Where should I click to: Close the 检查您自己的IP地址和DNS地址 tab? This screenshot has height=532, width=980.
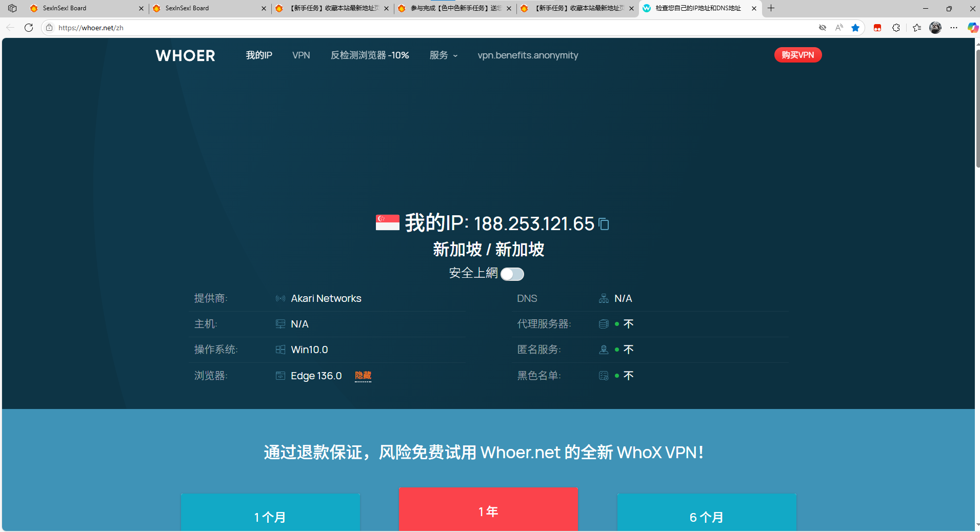(754, 8)
